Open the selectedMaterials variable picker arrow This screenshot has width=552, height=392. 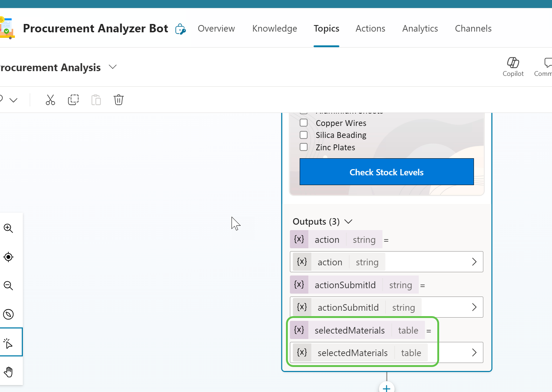474,352
